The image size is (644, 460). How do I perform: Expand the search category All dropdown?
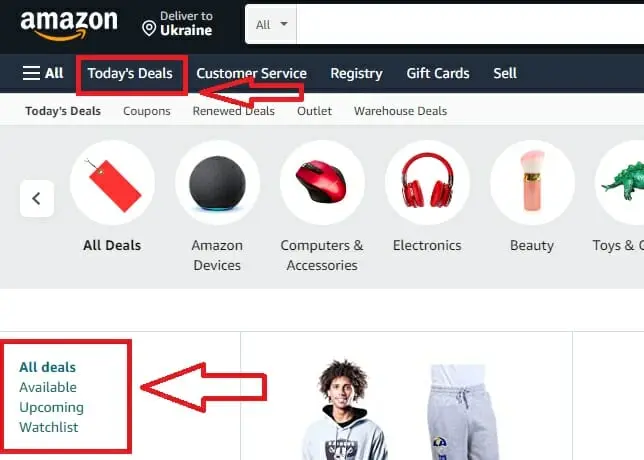point(271,25)
